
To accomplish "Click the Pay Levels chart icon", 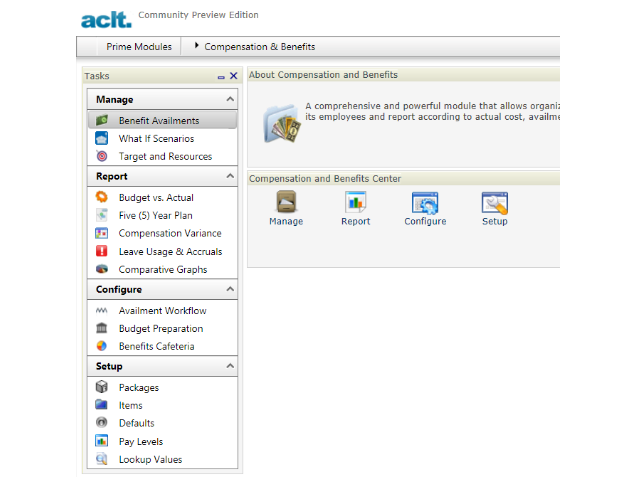I will (x=102, y=441).
